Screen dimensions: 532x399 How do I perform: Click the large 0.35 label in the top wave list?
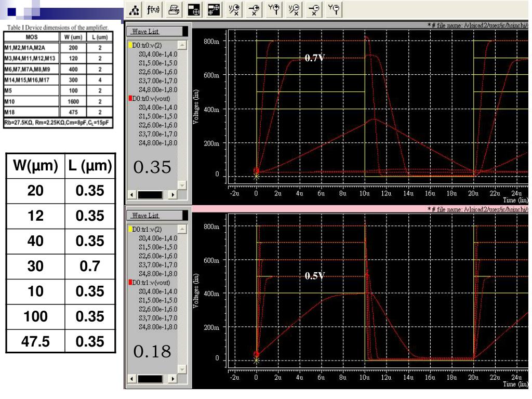click(152, 167)
